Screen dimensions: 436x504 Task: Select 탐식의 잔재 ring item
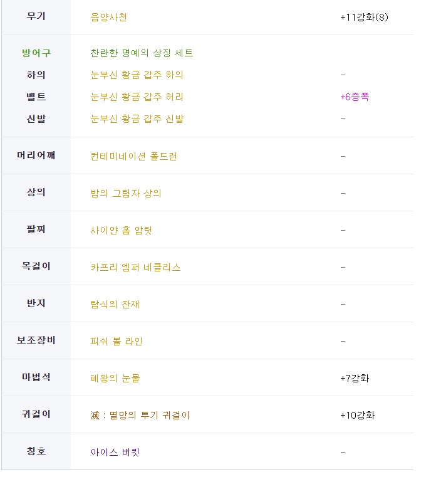click(115, 304)
